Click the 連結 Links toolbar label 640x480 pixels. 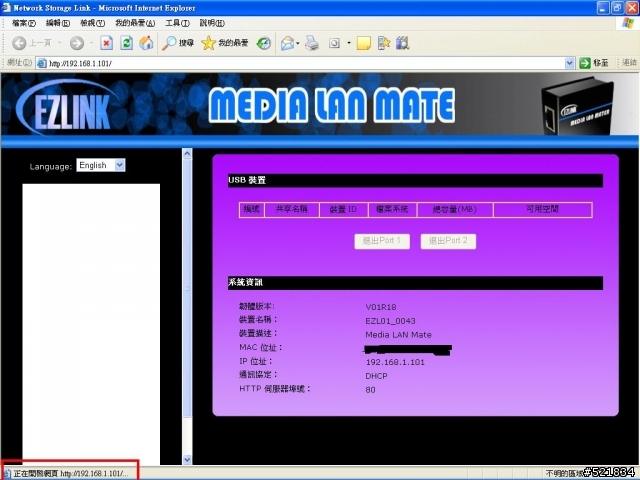pyautogui.click(x=630, y=63)
